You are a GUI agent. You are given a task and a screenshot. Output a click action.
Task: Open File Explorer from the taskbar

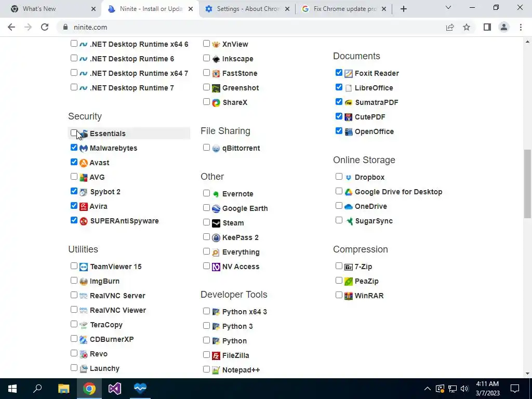pos(63,389)
